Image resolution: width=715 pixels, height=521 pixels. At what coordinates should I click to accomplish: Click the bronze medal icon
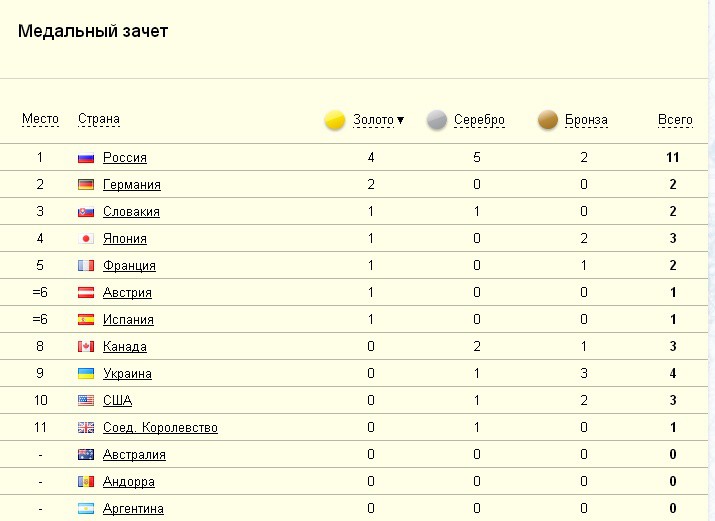click(x=547, y=121)
